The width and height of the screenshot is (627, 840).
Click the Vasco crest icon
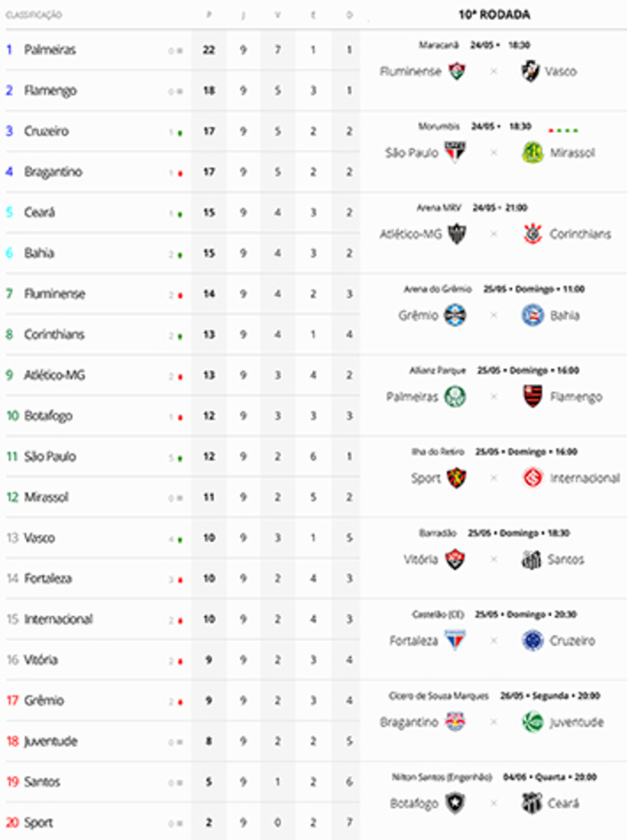coord(530,71)
